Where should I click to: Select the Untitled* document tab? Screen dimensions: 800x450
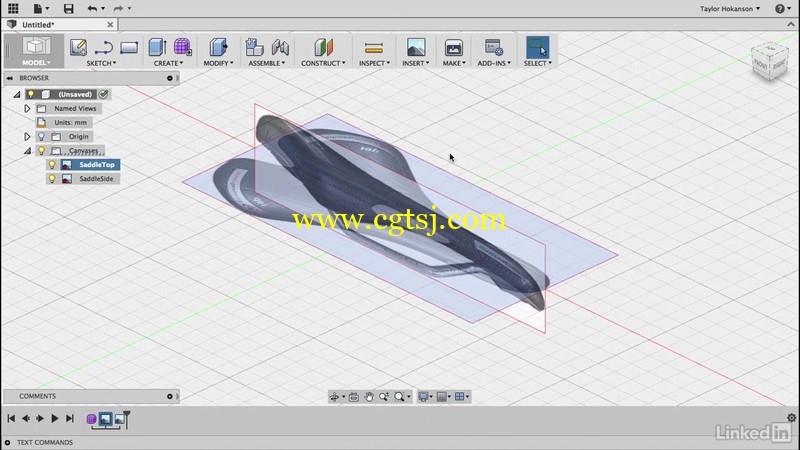[59, 24]
